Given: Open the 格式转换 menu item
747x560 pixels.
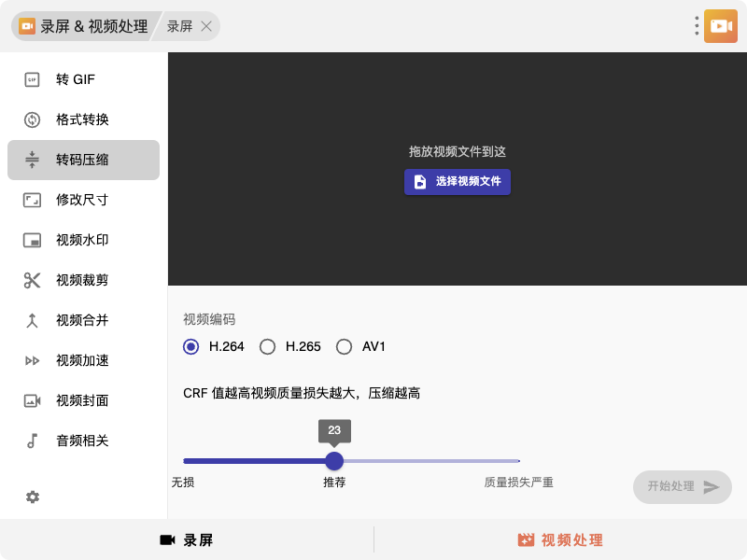Looking at the screenshot, I should click(x=83, y=119).
